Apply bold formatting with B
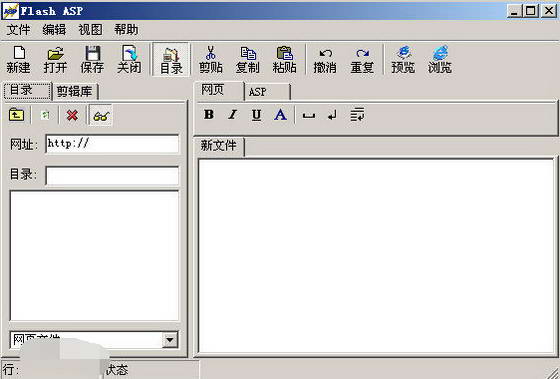 tap(209, 115)
